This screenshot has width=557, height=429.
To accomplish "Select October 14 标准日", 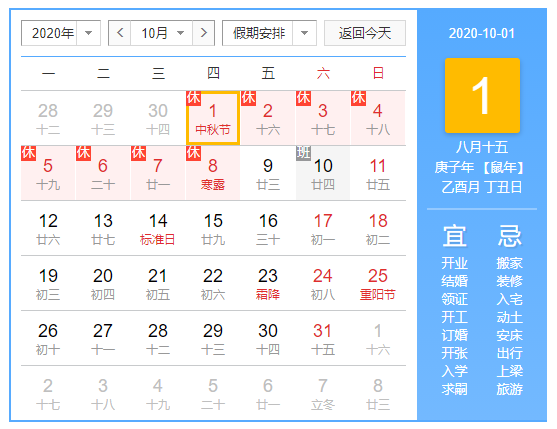I will 158,228.
